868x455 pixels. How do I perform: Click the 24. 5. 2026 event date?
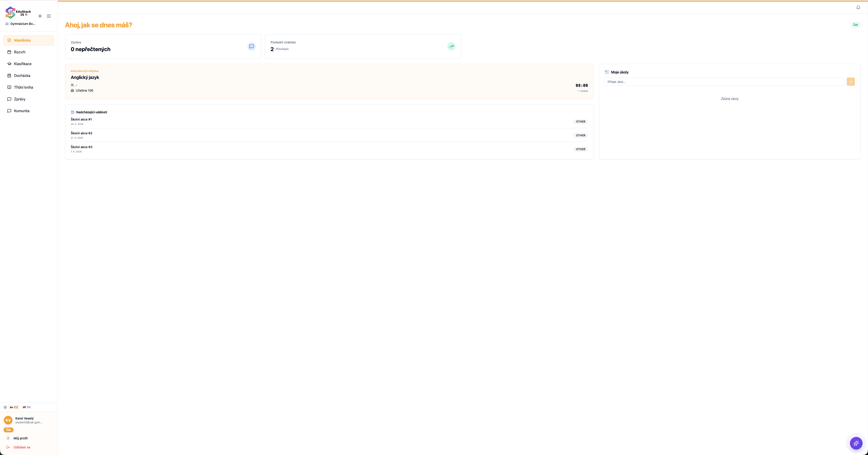click(77, 124)
